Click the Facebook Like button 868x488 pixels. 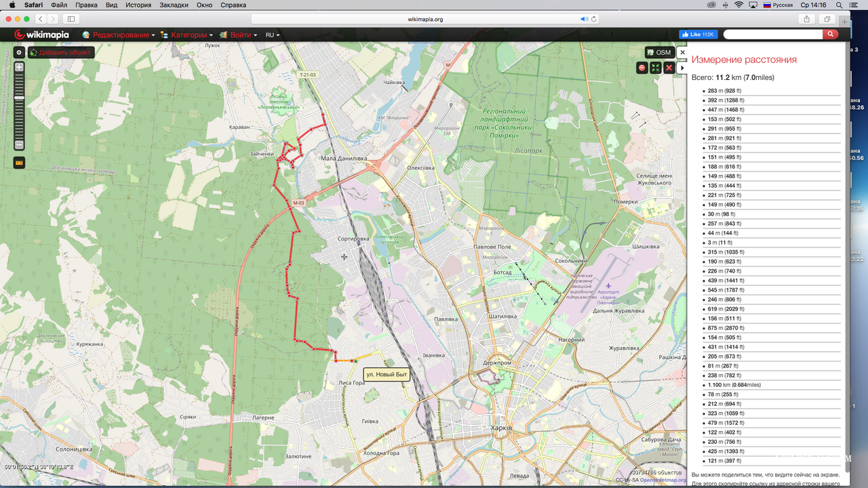[x=698, y=35]
